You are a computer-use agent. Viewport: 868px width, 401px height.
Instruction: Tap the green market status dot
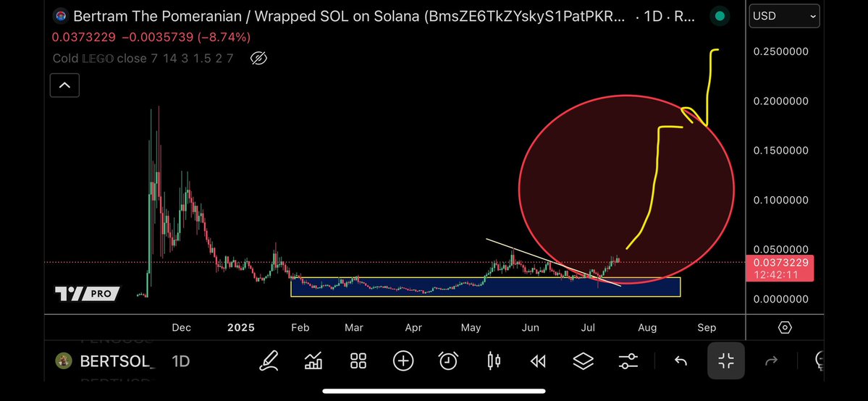point(720,16)
